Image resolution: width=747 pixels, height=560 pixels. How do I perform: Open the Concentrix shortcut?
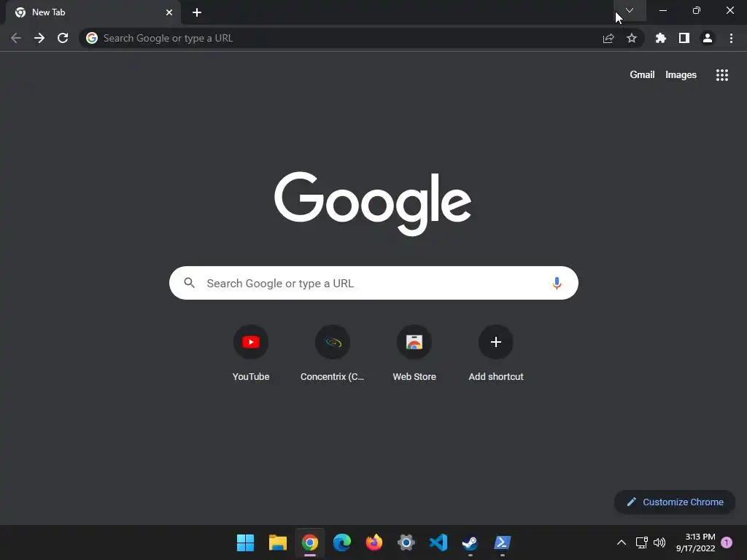[x=333, y=354]
